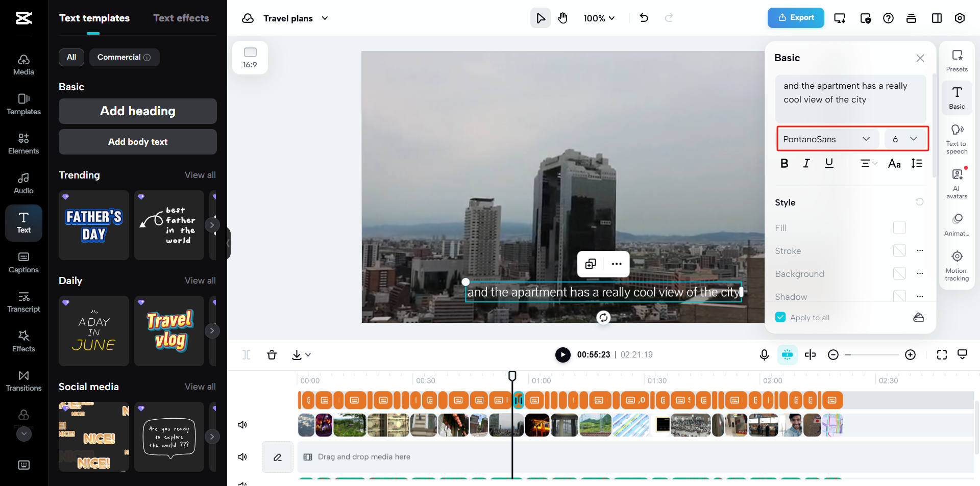Select the hand pan tool

point(562,18)
